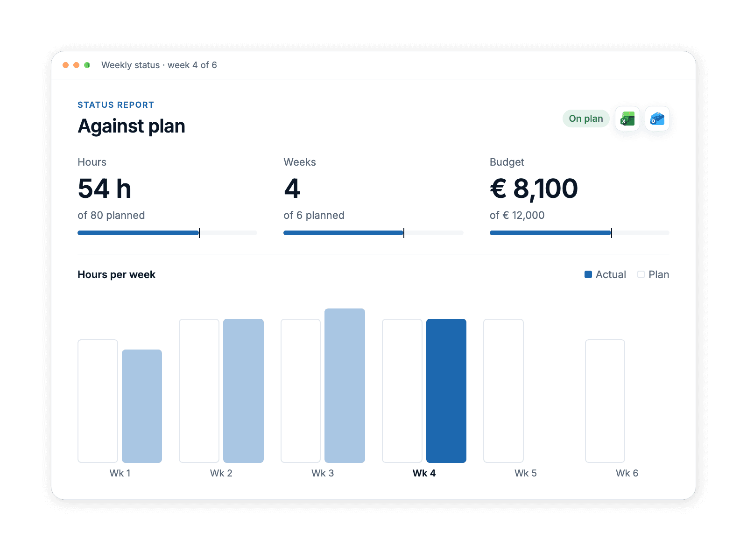Click the Wk 2 axis label
Screen dimensions: 747x560
click(x=221, y=473)
